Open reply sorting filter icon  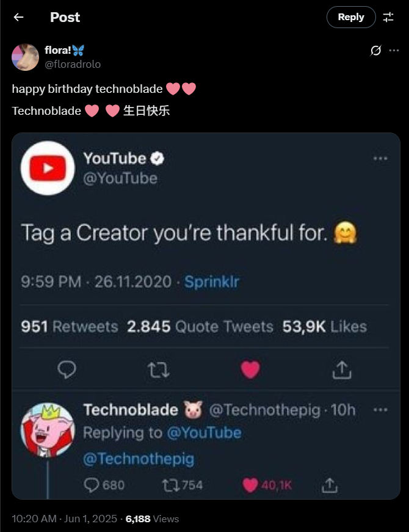point(388,17)
